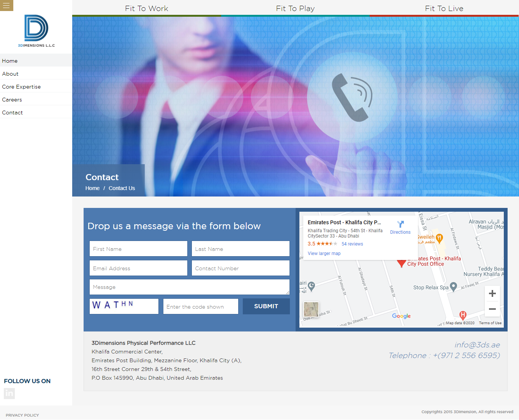Viewport: 519px width, 420px height.
Task: Open Contact in sidebar menu
Action: coord(36,113)
